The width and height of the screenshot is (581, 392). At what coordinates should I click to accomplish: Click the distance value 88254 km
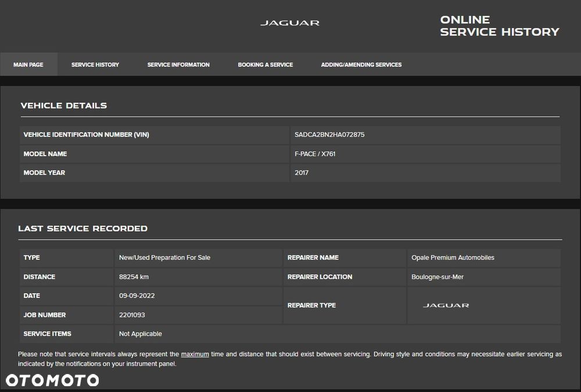134,277
